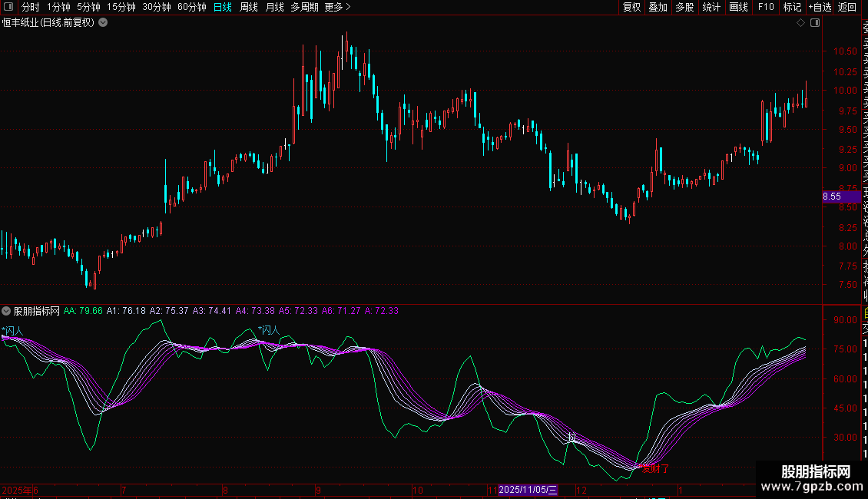The width and height of the screenshot is (868, 499).
Task: Select the 分时 intraday view
Action: point(31,7)
